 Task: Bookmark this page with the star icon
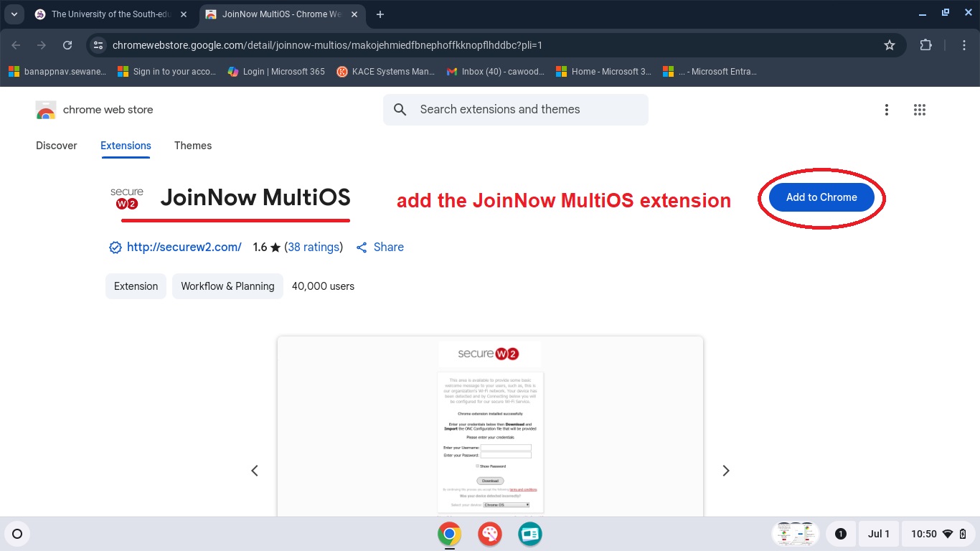890,45
